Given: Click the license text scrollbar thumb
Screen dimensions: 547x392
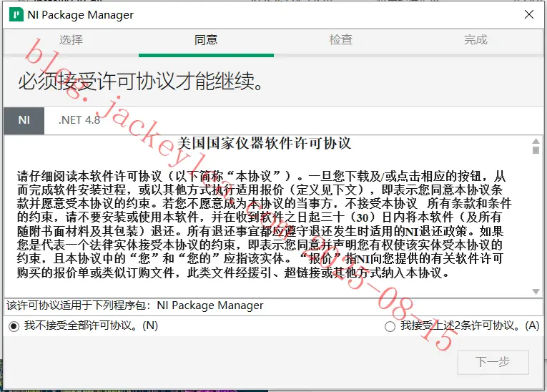Looking at the screenshot, I should click(536, 150).
